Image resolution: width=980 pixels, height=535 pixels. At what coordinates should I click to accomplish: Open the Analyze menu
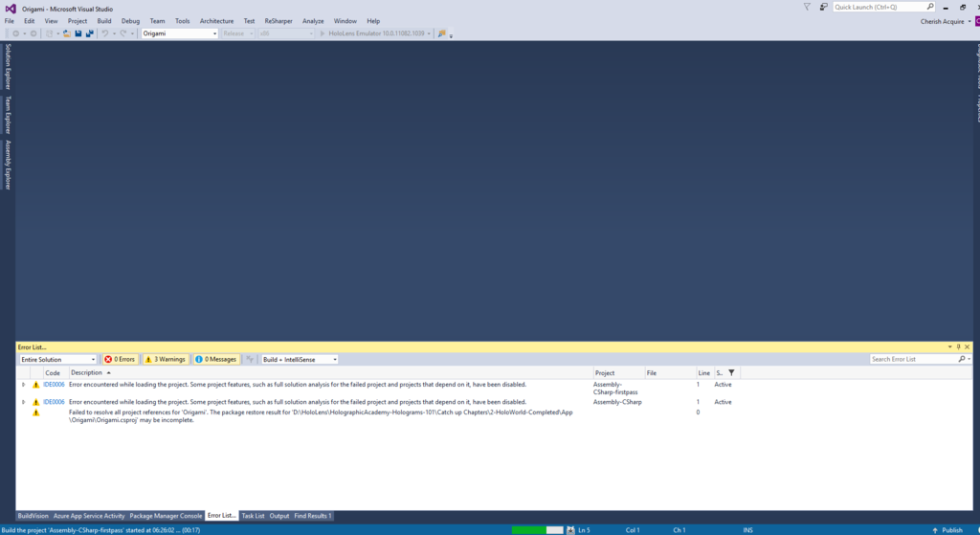click(x=313, y=21)
